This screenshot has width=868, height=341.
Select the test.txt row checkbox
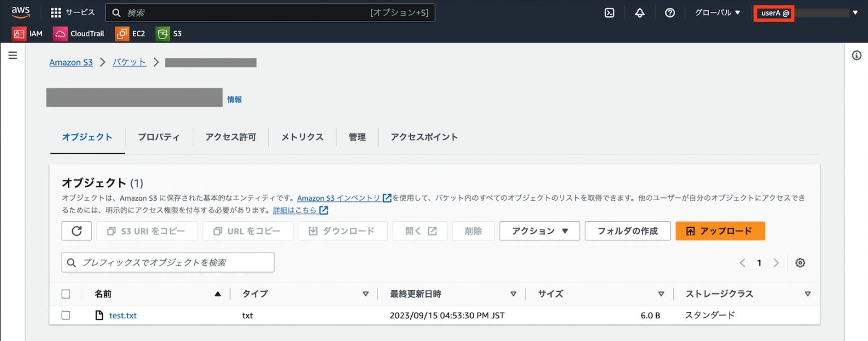pos(66,315)
